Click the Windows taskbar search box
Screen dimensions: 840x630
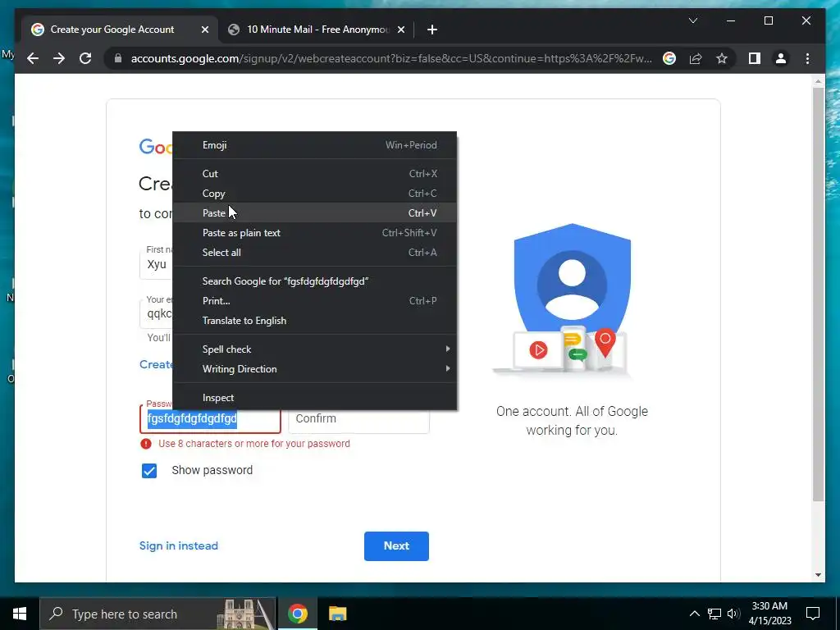click(x=158, y=614)
